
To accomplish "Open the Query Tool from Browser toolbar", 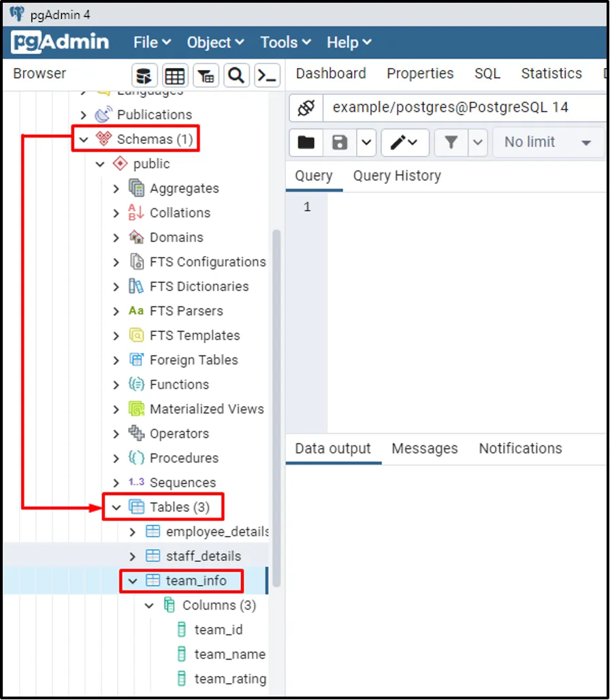I will (x=144, y=76).
